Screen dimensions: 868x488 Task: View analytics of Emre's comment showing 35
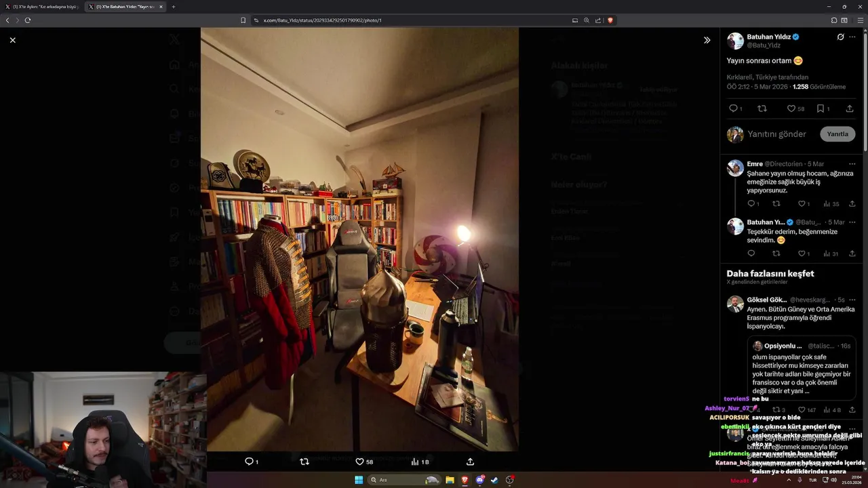pos(831,204)
